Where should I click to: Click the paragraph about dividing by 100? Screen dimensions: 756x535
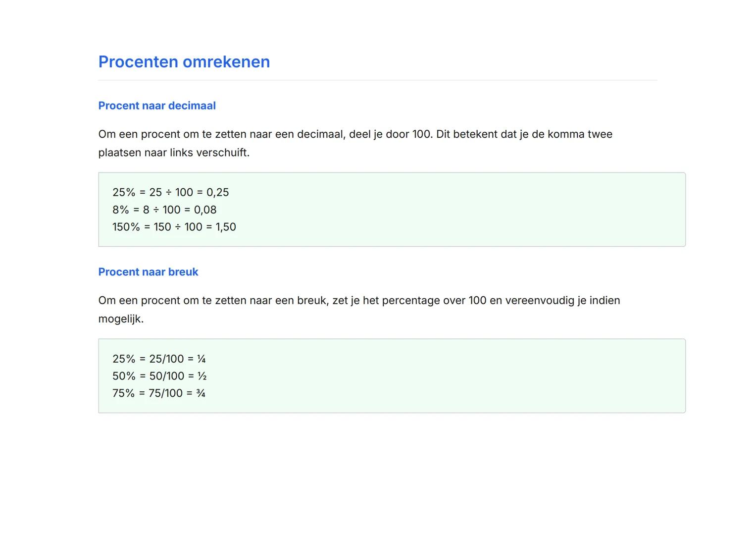(x=355, y=143)
